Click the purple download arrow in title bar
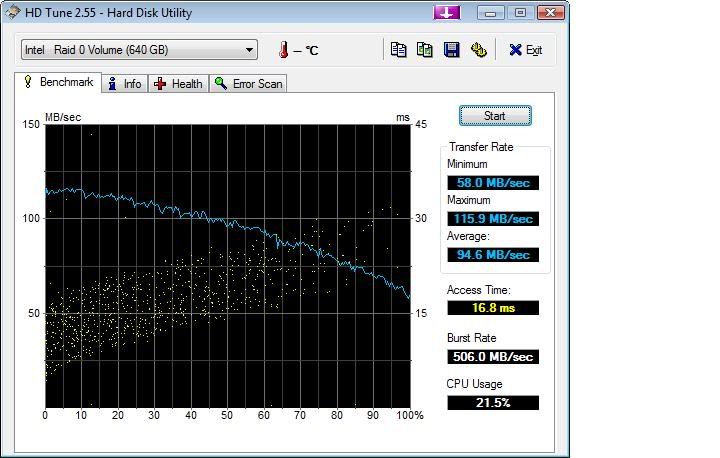720x458 pixels. tap(446, 12)
